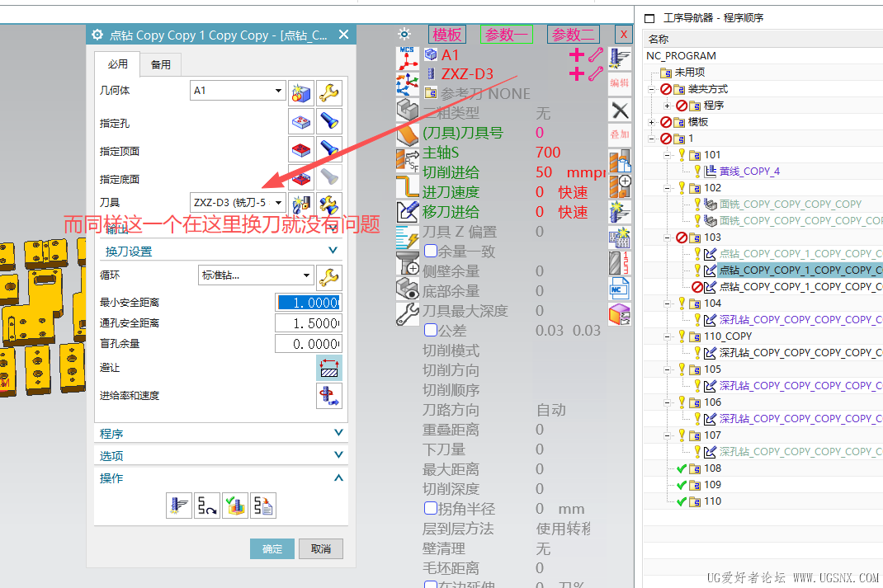883x588 pixels.
Task: Open the 刀具 dropdown showing ZXZ-D3
Action: click(238, 203)
